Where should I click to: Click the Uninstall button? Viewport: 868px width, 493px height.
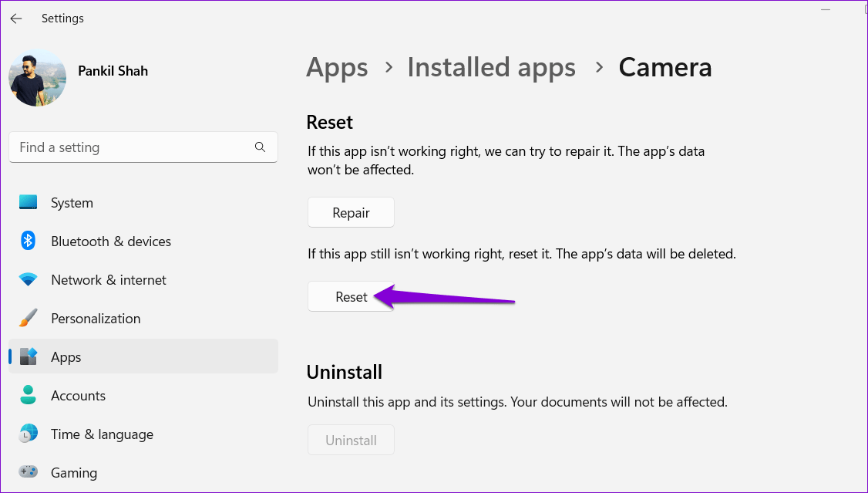click(x=351, y=440)
